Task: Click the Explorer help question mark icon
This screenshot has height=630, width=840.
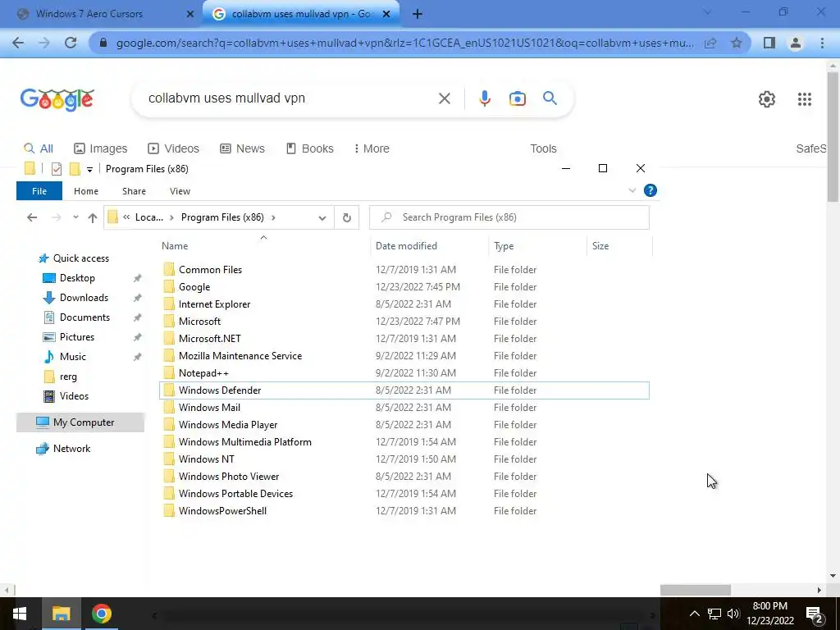Action: click(x=650, y=190)
